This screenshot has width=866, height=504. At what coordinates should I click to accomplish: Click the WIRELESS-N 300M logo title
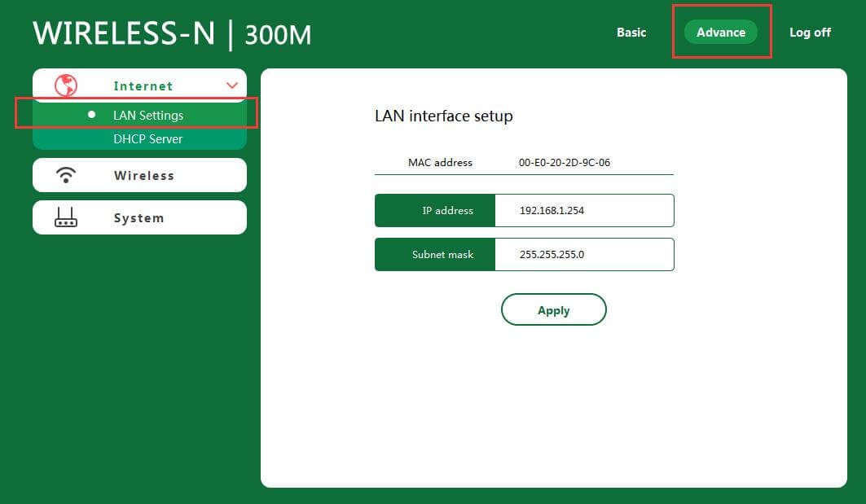click(172, 33)
